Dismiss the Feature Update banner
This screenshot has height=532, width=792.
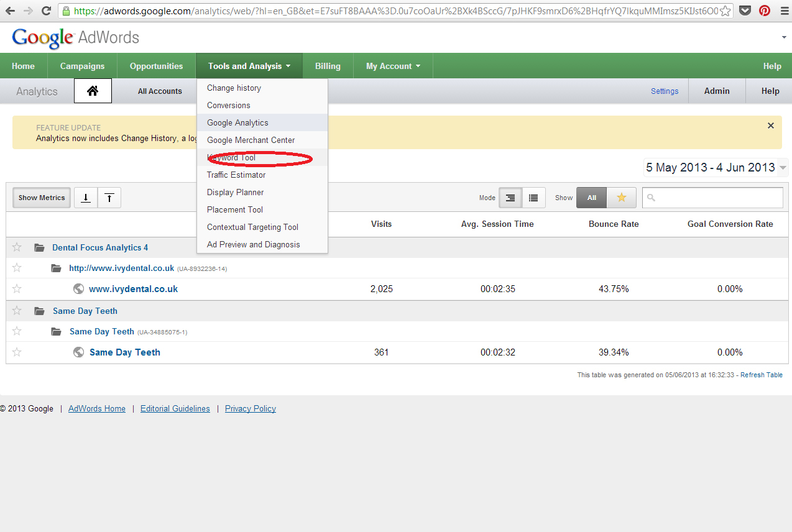770,126
